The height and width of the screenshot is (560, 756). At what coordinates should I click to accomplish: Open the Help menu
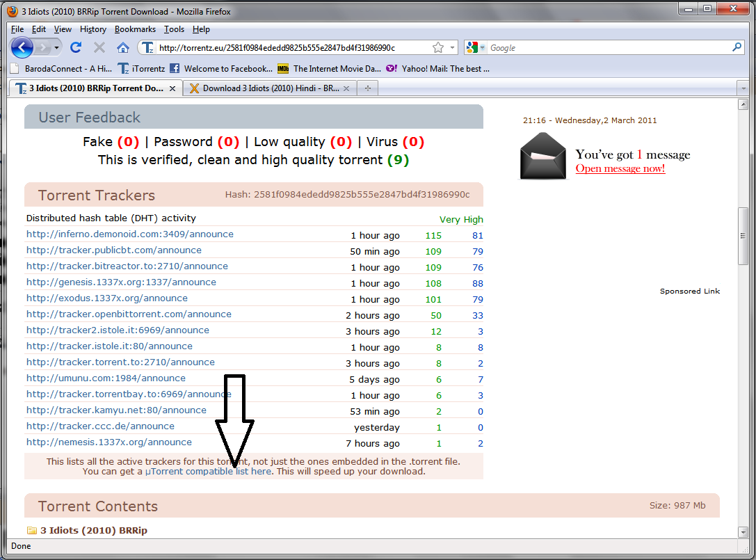201,29
